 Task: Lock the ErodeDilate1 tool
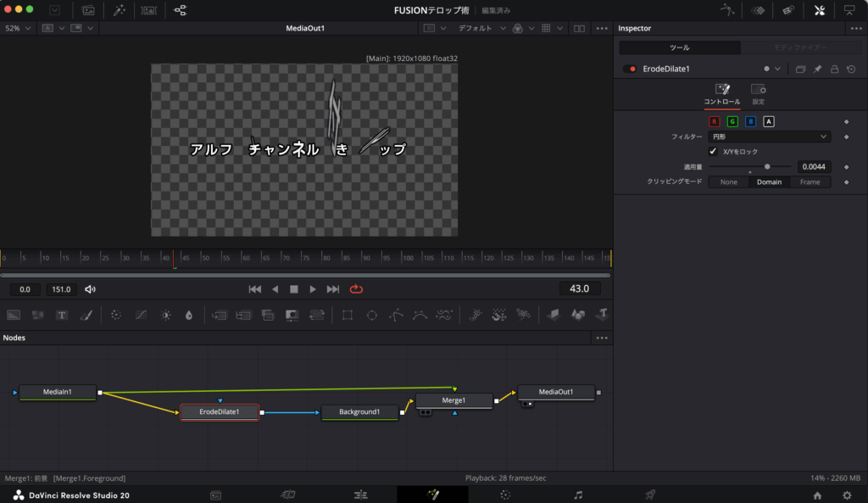[x=834, y=69]
